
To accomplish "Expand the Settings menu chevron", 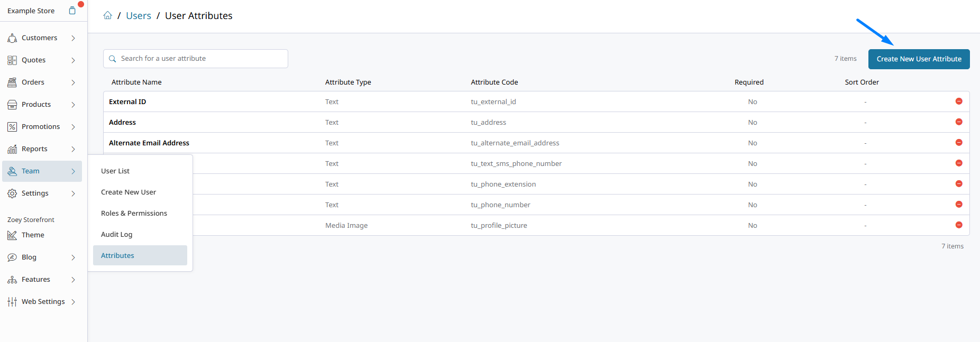I will (74, 193).
